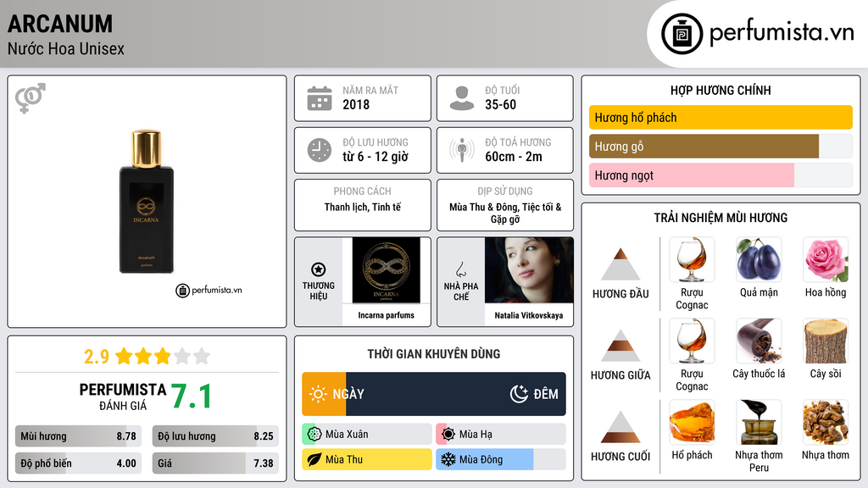Click the 2.9 user rating number
The image size is (868, 488).
point(97,357)
